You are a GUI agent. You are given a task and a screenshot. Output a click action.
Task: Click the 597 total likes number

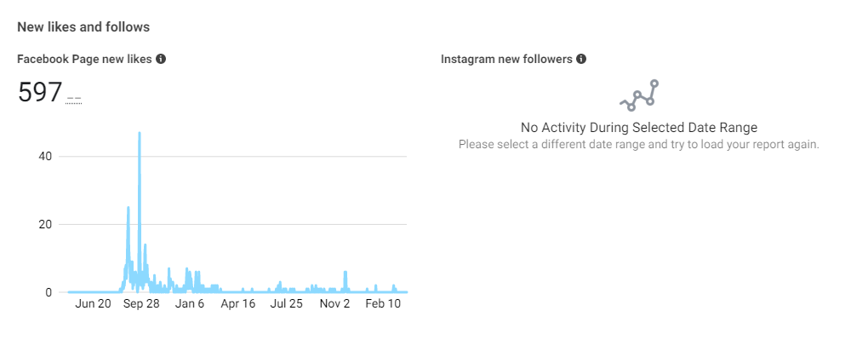click(x=40, y=93)
